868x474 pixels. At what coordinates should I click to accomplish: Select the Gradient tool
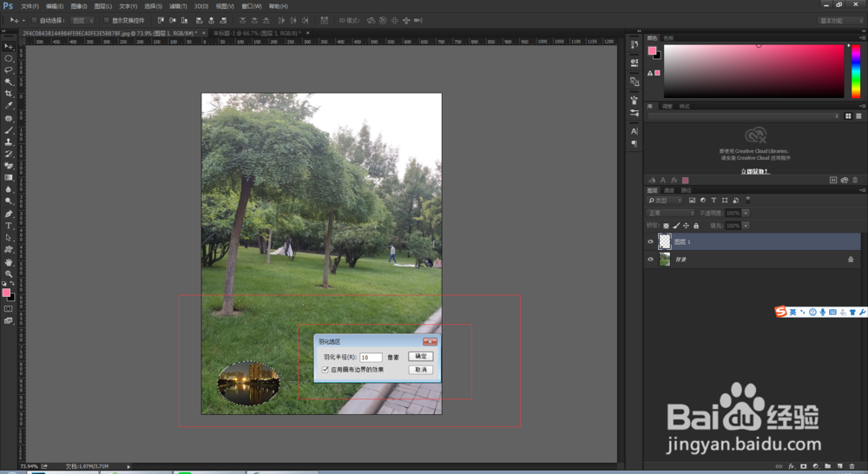(9, 178)
